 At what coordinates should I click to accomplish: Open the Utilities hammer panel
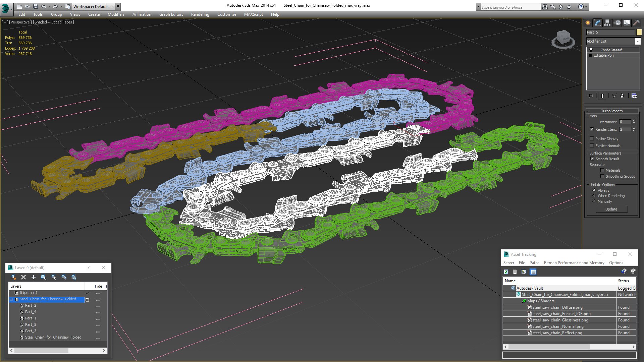636,23
